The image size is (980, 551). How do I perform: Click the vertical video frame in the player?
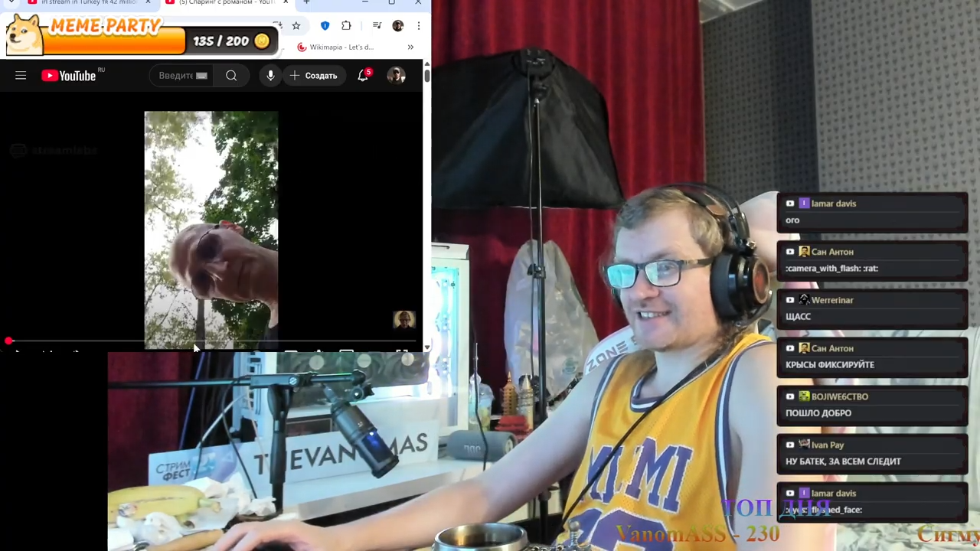[x=211, y=230]
